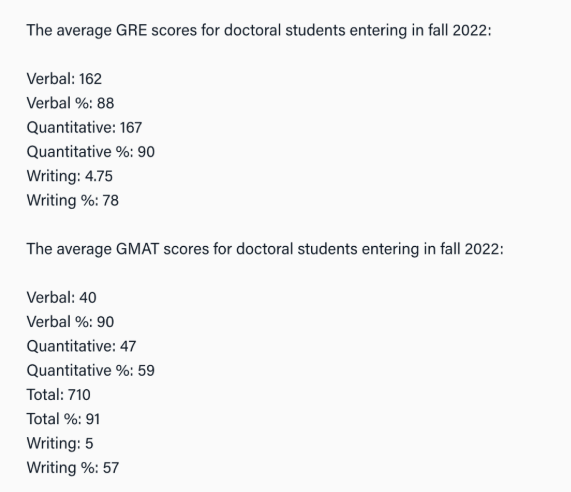Image resolution: width=571 pixels, height=492 pixels.
Task: Click the word 'GMAT' in second heading
Action: [x=138, y=249]
